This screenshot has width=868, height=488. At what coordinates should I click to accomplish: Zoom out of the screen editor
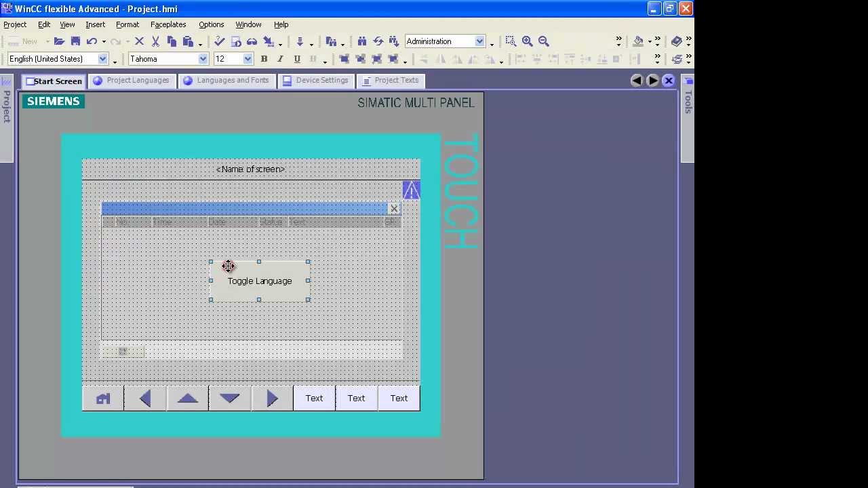[x=543, y=41]
